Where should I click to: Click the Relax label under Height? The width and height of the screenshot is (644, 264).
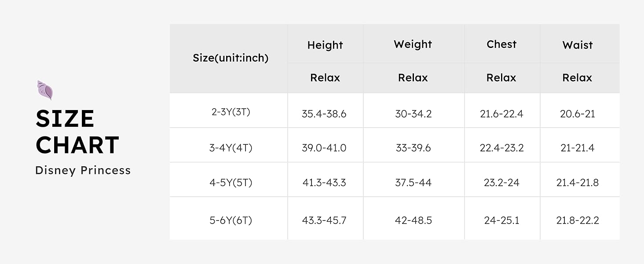point(325,78)
